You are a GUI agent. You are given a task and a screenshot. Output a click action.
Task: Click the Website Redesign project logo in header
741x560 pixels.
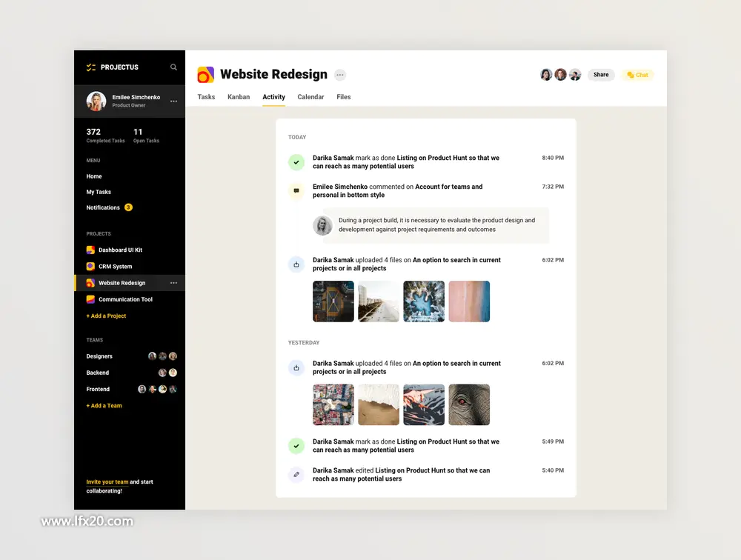click(x=205, y=75)
